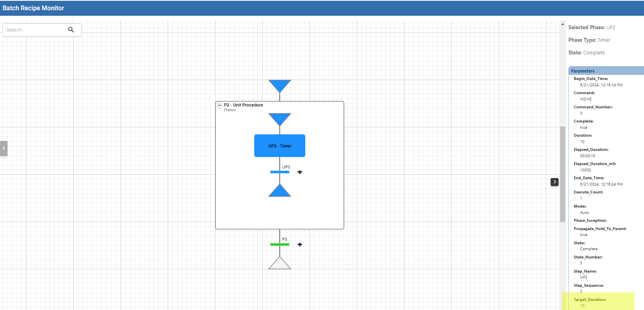The image size is (644, 310).
Task: Click the P2 - Unit Procedure title
Action: pos(243,105)
